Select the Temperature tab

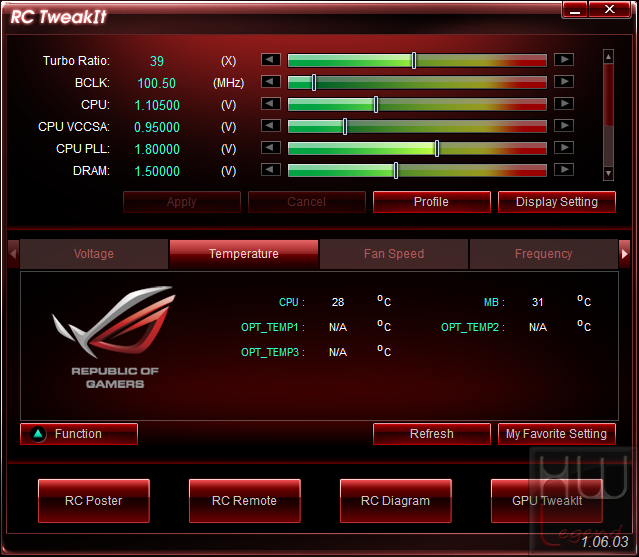pos(244,254)
